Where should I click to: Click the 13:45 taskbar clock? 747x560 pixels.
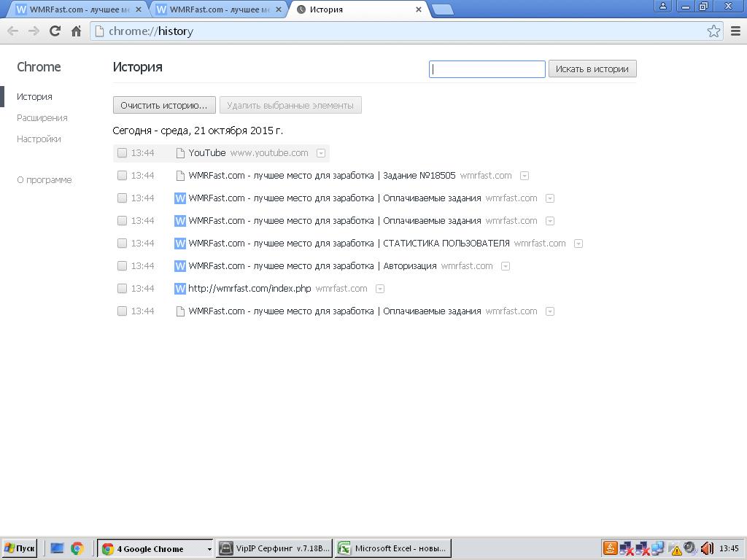coord(729,548)
